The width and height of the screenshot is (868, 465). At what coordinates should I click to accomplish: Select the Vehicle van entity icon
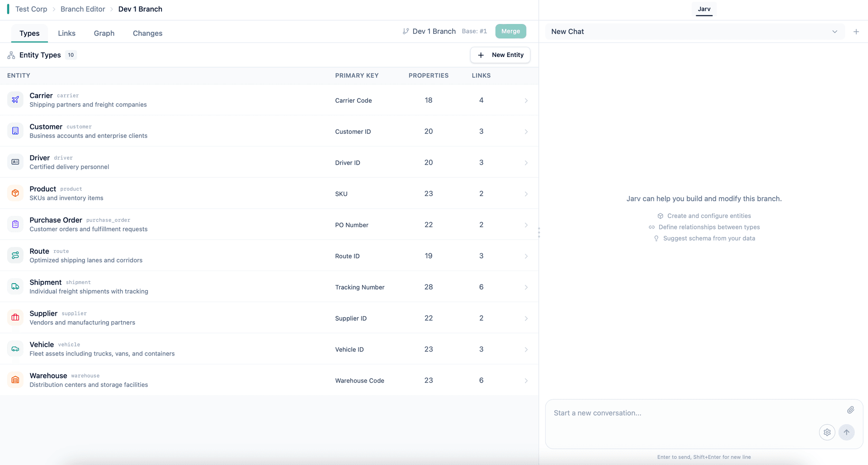pos(15,349)
